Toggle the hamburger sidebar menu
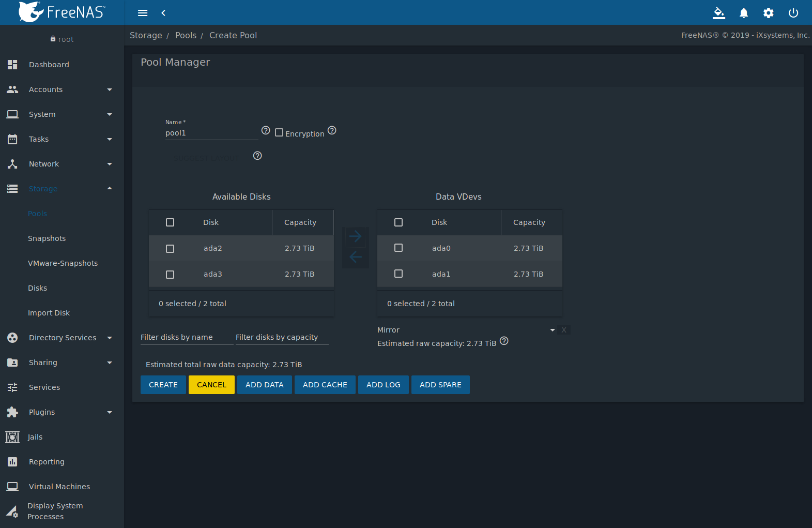This screenshot has height=528, width=812. tap(143, 13)
